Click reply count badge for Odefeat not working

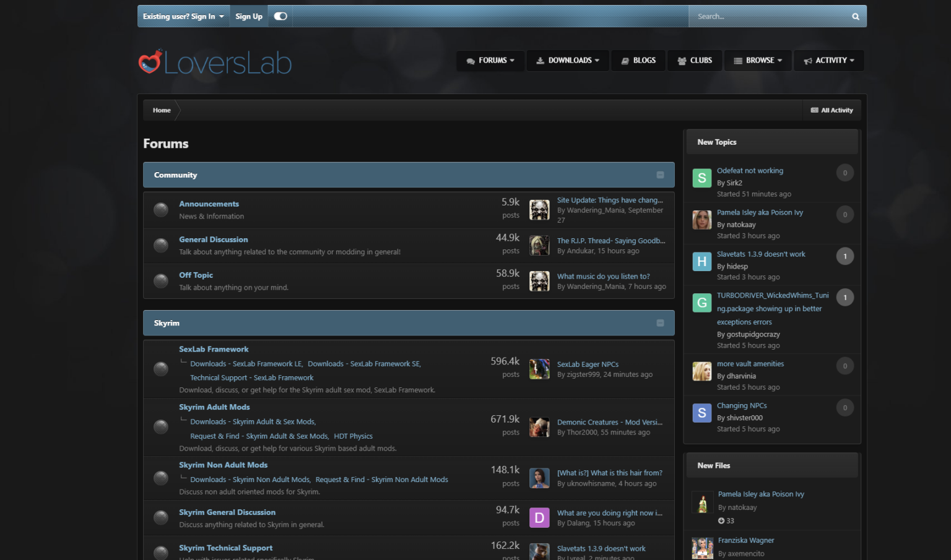pyautogui.click(x=845, y=173)
